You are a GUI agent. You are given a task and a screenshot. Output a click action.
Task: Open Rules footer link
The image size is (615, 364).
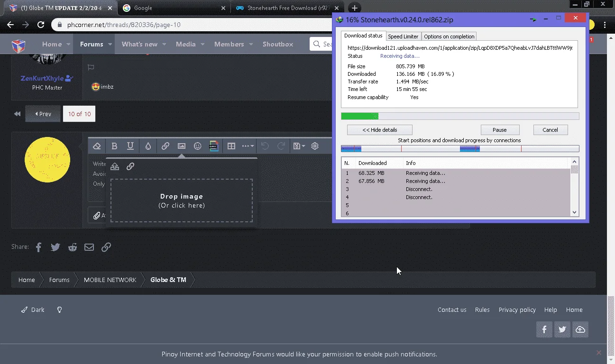[x=482, y=309]
